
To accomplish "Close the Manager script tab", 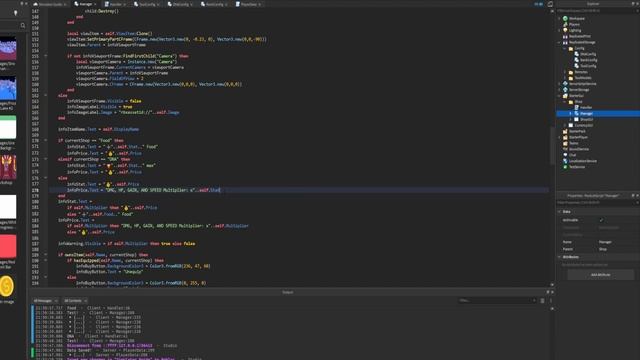I will (x=95, y=4).
